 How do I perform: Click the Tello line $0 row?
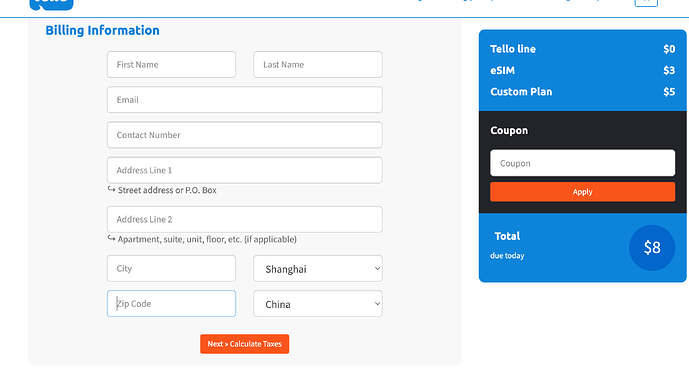[x=583, y=49]
